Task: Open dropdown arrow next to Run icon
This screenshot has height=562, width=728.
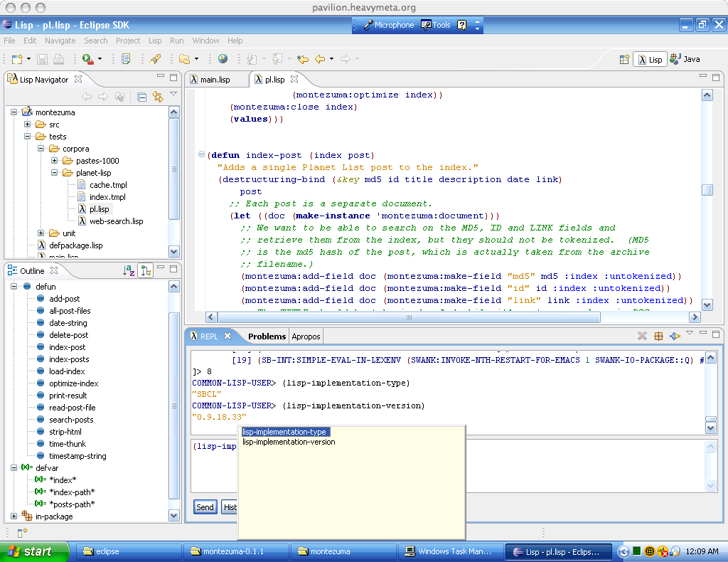Action: 100,59
